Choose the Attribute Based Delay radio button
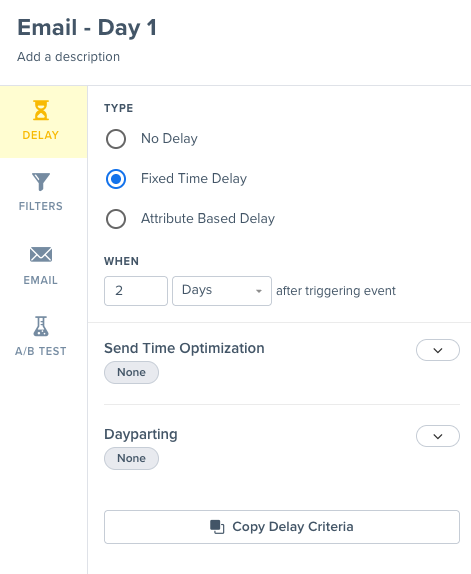 [x=116, y=219]
